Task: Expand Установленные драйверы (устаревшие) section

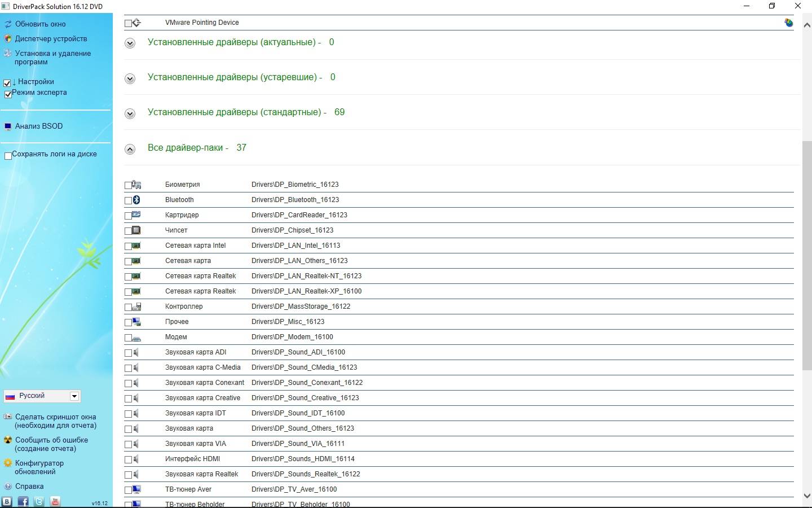Action: coord(130,78)
